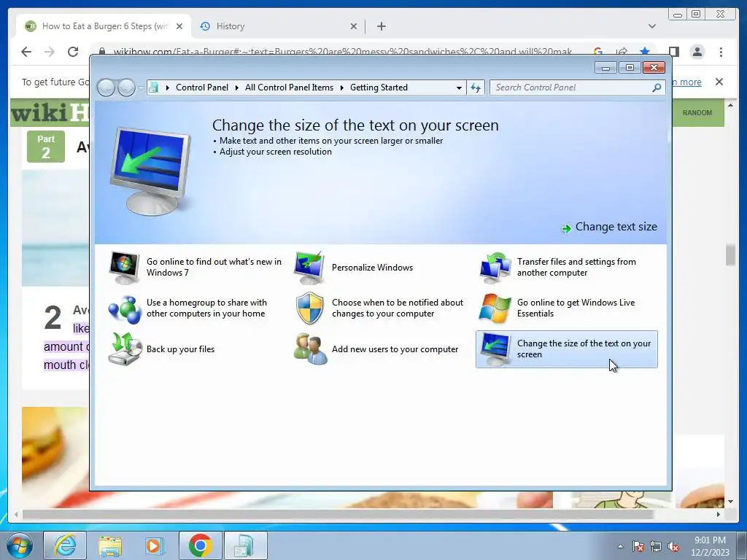747x560 pixels.
Task: Click the share icon in Chrome address bar
Action: 622,51
